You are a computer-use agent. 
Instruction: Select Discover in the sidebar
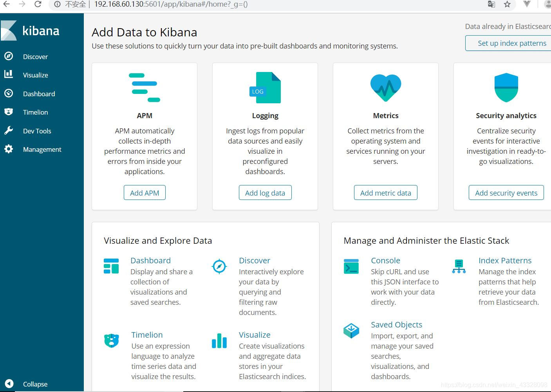pos(35,56)
